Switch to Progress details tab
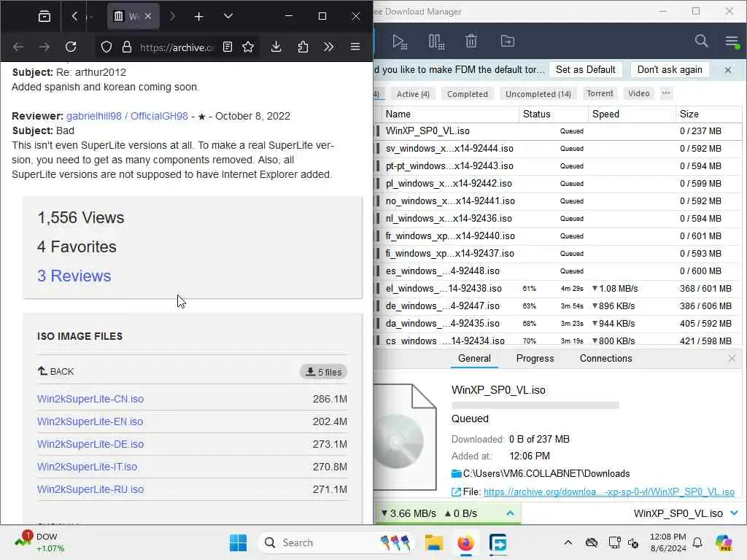Screen dimensions: 747x560 tap(535, 359)
